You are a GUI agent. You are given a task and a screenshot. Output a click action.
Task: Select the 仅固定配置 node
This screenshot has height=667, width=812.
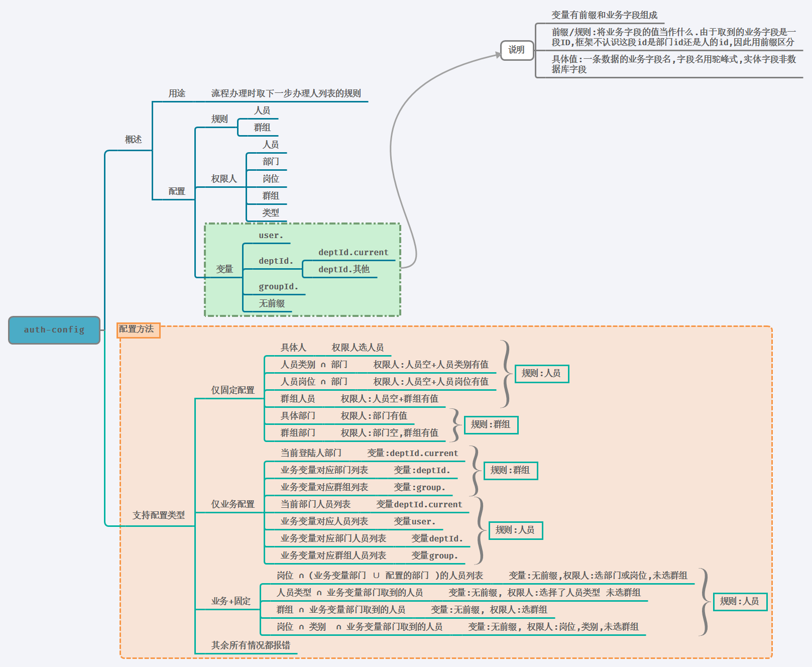[x=233, y=390]
